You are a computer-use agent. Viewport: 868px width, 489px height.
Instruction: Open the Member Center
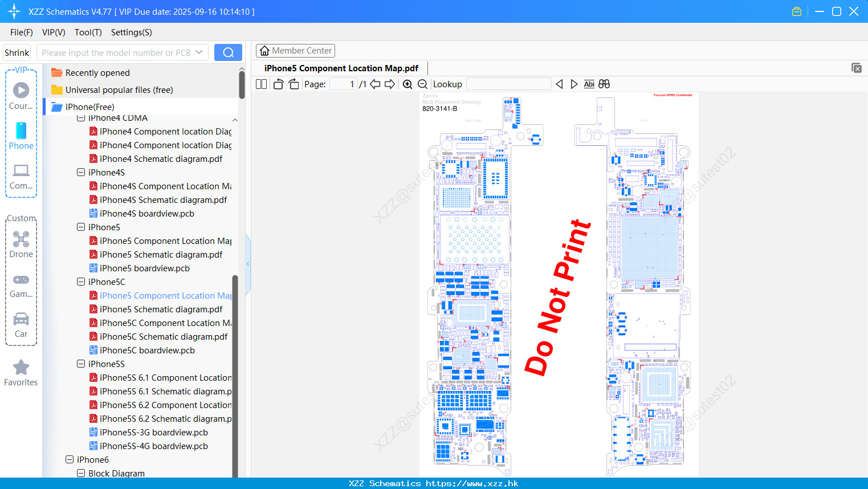point(295,51)
